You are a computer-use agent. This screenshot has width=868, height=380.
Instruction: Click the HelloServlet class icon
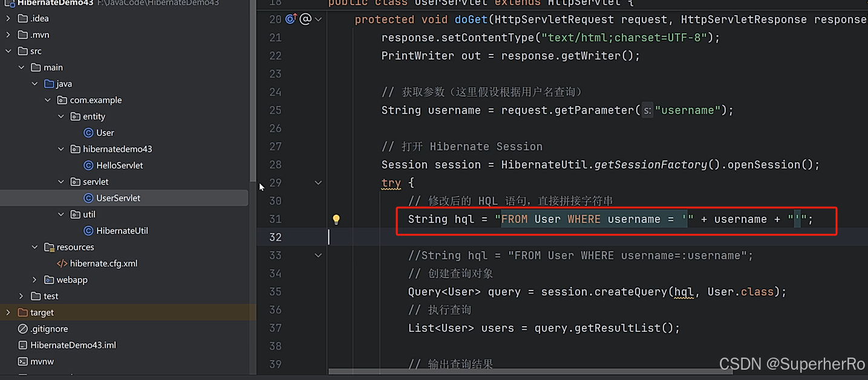[89, 165]
